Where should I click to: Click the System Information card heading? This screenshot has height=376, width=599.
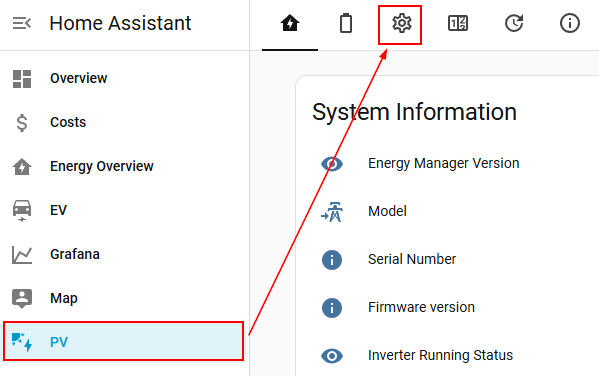pos(414,112)
